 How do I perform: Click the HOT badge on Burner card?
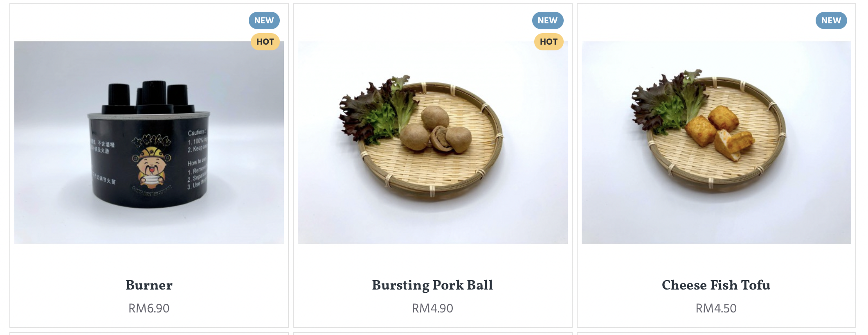(265, 42)
